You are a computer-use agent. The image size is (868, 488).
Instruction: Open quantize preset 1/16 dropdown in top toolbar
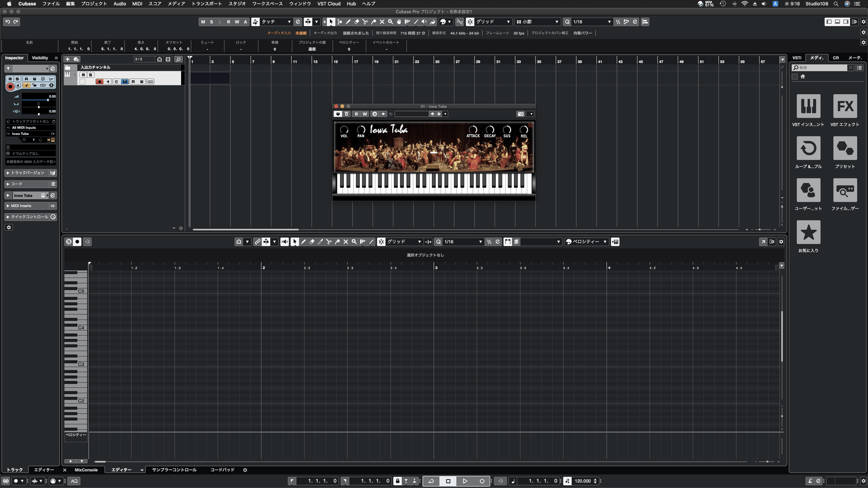[x=591, y=22]
